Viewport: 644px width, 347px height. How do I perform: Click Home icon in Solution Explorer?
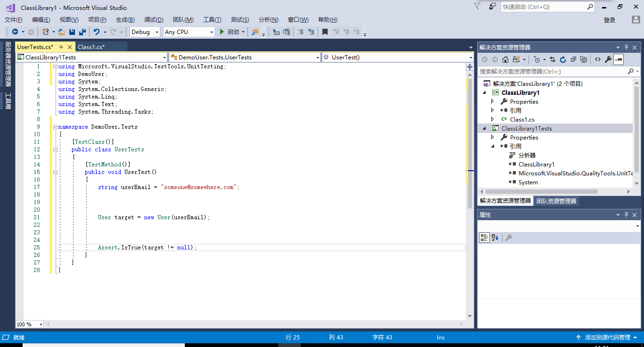point(505,59)
